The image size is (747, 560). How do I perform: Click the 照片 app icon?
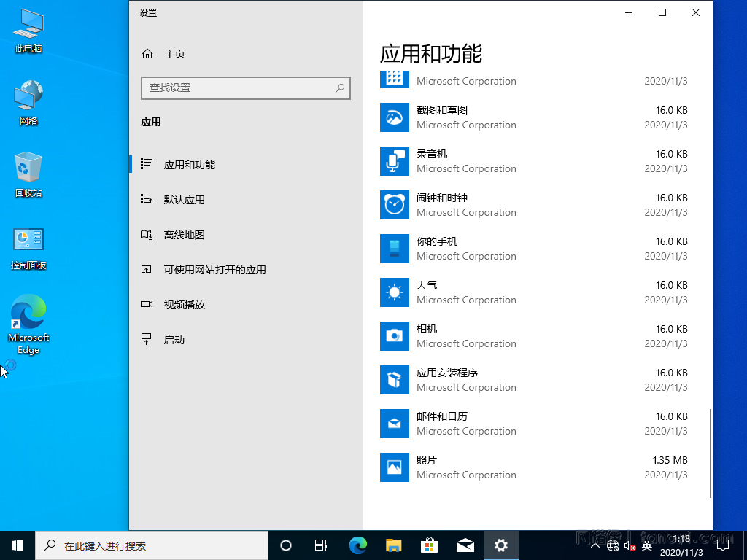(x=394, y=467)
